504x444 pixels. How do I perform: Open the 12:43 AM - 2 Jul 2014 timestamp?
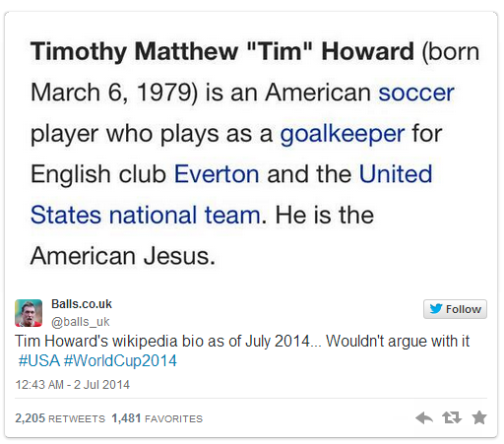tap(73, 385)
